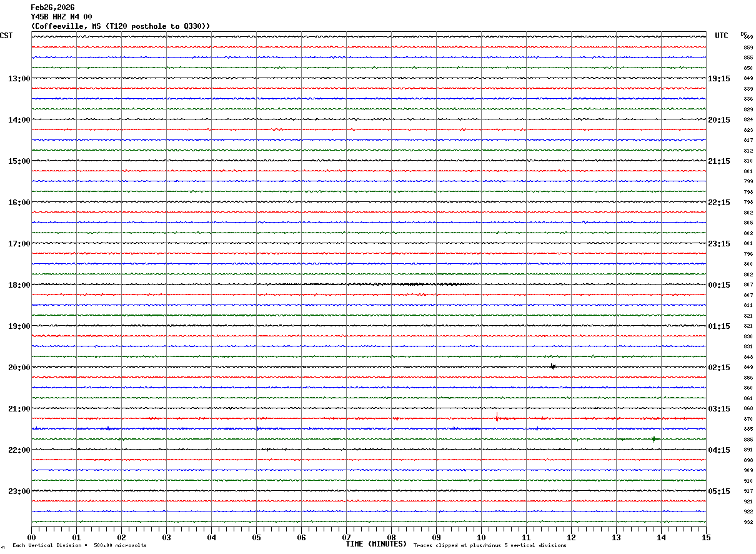The image size is (756, 554).
Task: Click minute 07 on the time axis
Action: click(346, 537)
